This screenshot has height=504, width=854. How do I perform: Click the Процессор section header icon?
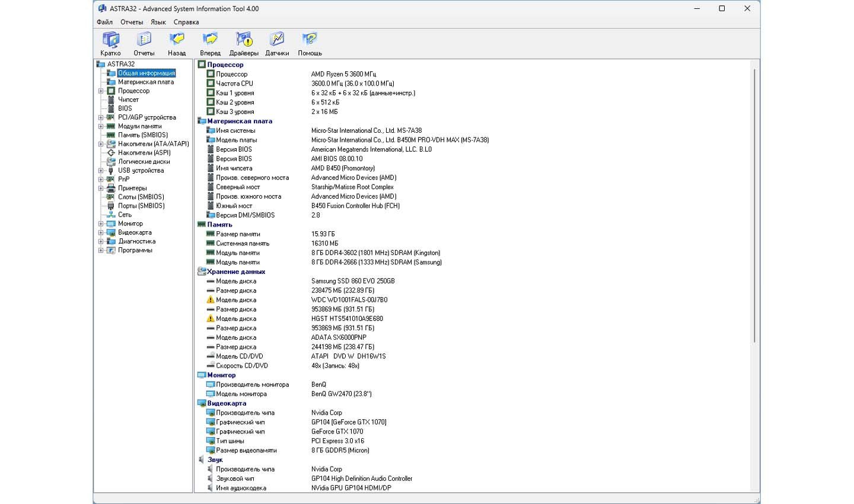click(201, 65)
